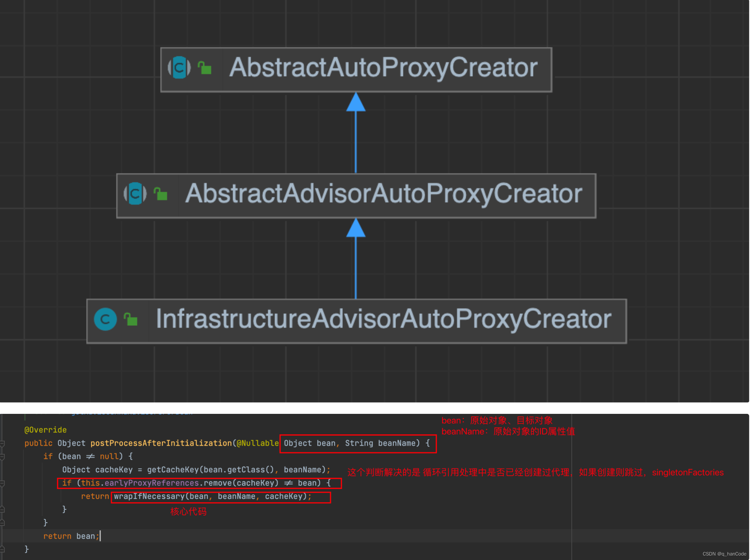Place the cursor at 'return bean;' line
The image size is (752, 560).
[71, 537]
